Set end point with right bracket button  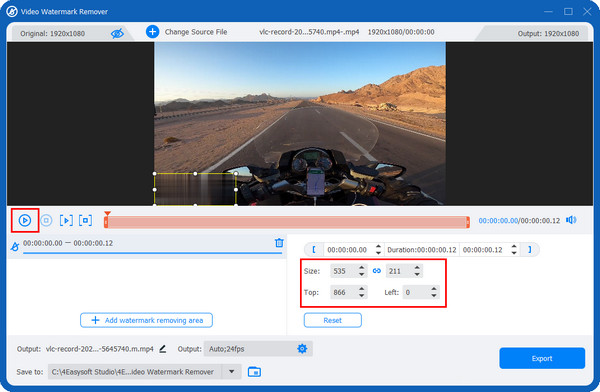coord(530,250)
